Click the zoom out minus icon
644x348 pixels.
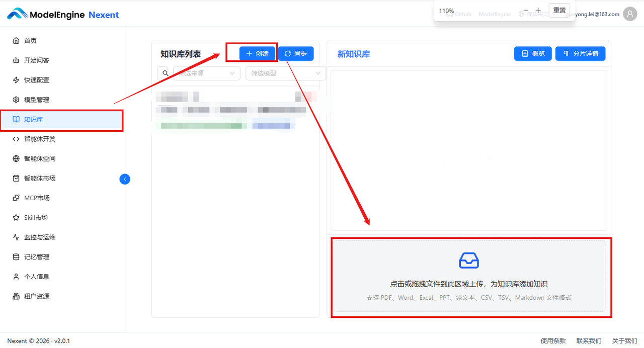coord(526,10)
